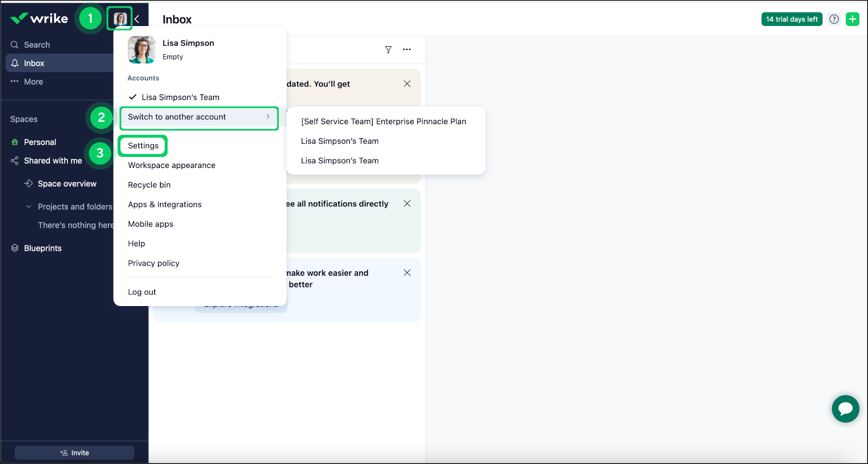868x464 pixels.
Task: Click the green plus create button
Action: (x=853, y=19)
